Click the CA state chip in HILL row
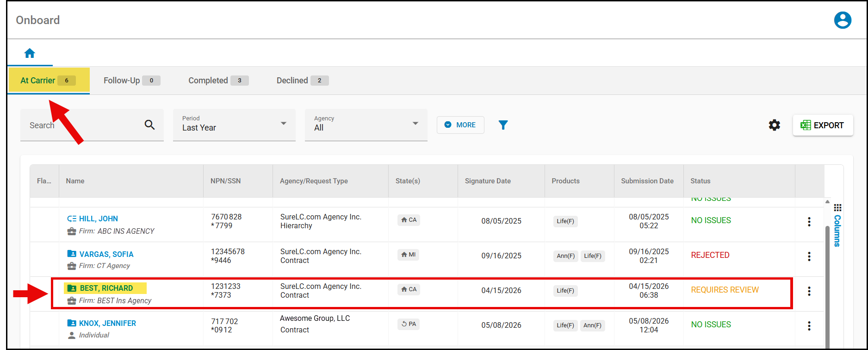This screenshot has height=350, width=868. tap(409, 220)
